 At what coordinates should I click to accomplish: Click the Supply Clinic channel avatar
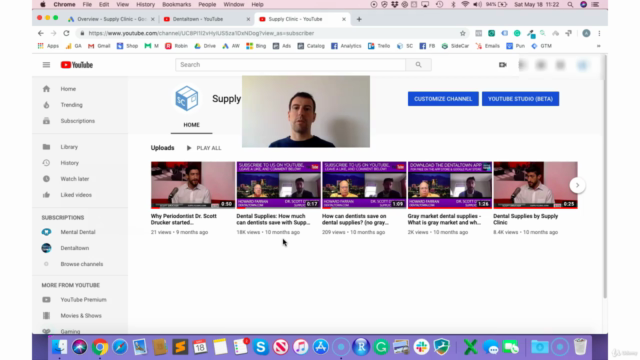pos(187,98)
